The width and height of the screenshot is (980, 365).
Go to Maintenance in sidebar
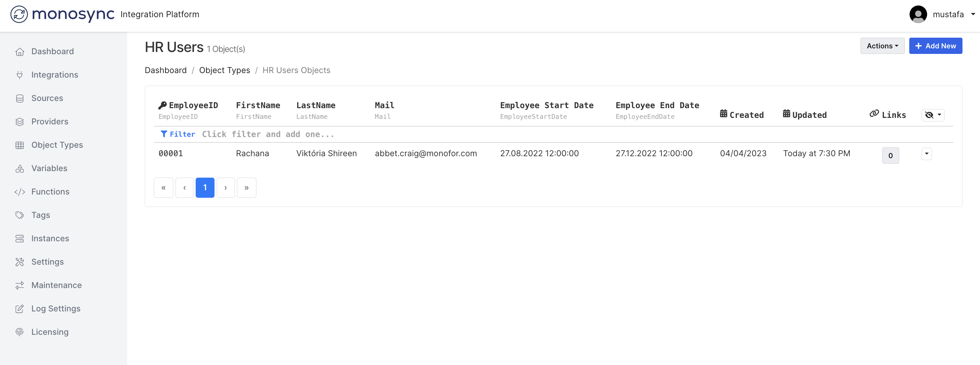coord(56,285)
